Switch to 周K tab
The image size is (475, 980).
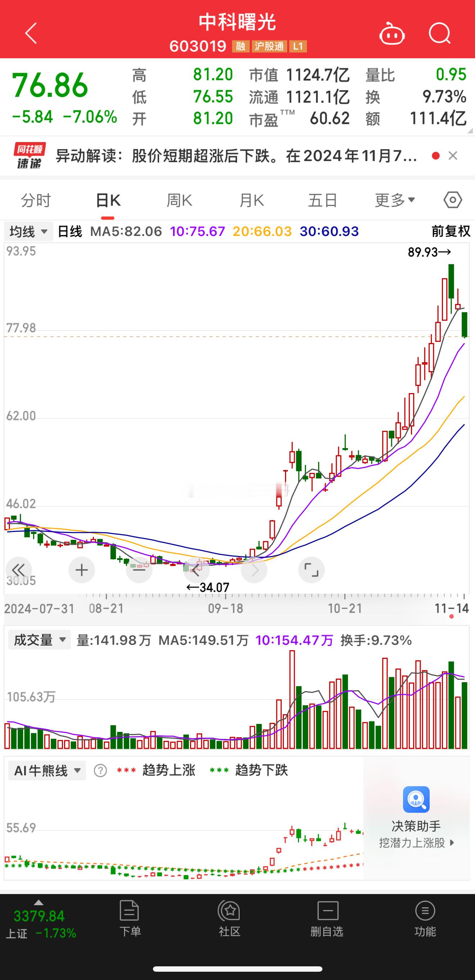click(179, 200)
